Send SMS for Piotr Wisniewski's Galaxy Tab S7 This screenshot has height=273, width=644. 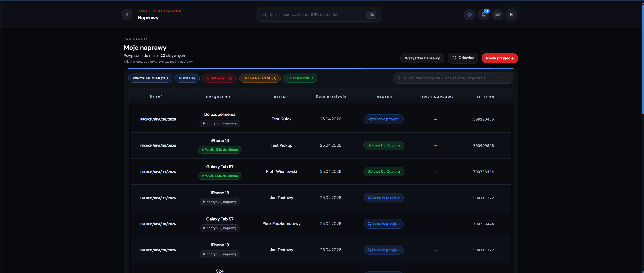[220, 176]
